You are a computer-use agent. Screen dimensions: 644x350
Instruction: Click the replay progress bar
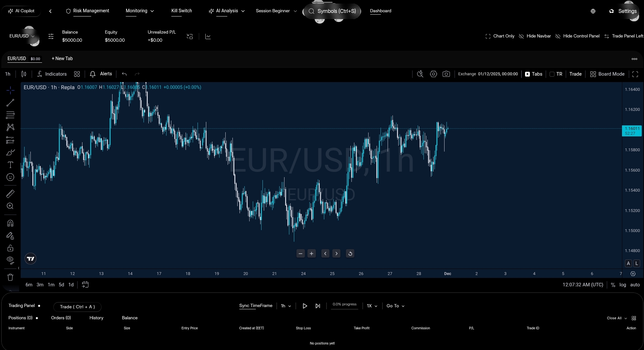point(344,309)
